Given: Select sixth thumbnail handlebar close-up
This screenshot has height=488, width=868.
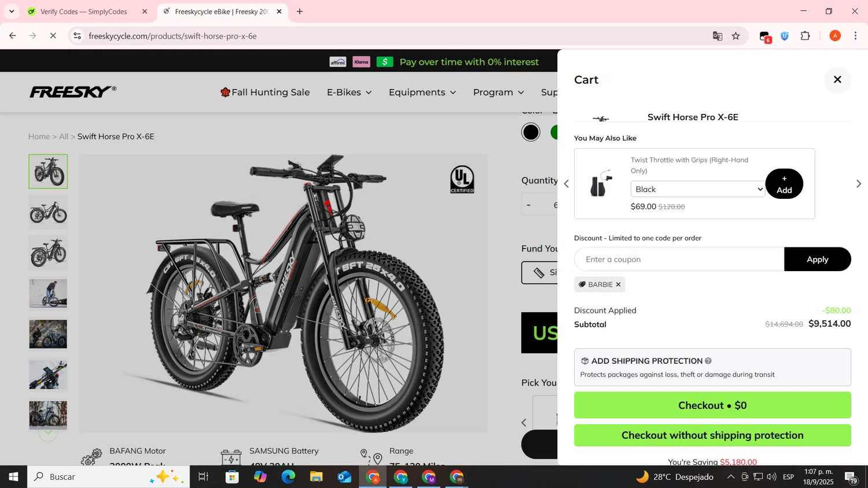Looking at the screenshot, I should [x=48, y=375].
